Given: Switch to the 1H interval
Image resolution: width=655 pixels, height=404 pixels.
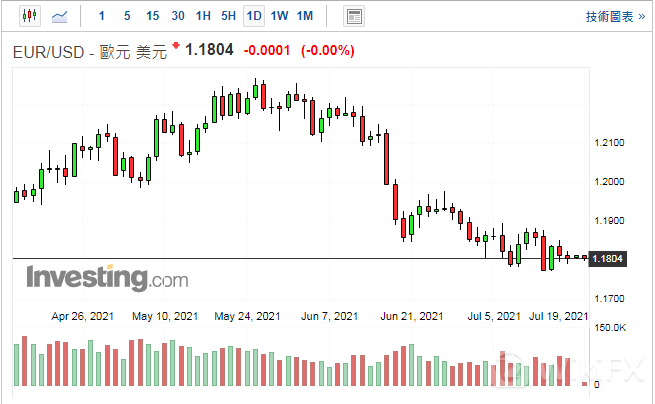Looking at the screenshot, I should [x=203, y=16].
